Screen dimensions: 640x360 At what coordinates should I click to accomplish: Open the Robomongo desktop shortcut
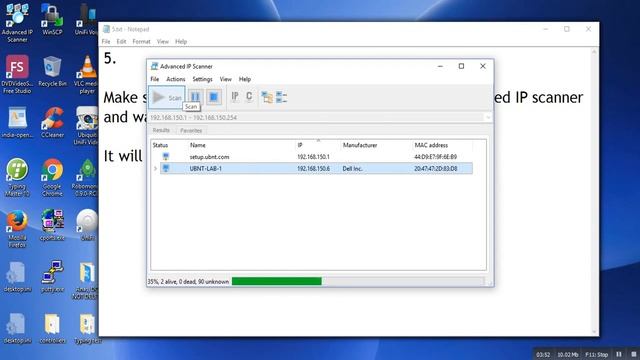pos(86,178)
